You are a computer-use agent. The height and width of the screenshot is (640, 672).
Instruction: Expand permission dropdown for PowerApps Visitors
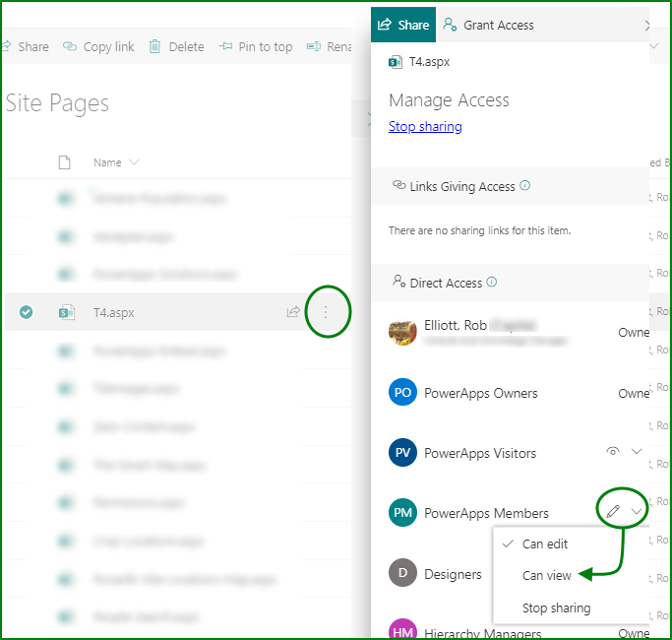(637, 451)
